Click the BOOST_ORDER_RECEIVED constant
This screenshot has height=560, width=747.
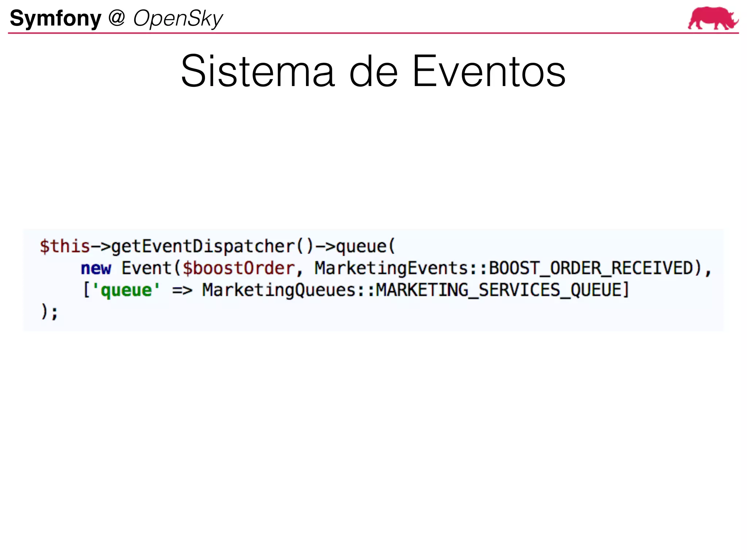[x=590, y=269]
